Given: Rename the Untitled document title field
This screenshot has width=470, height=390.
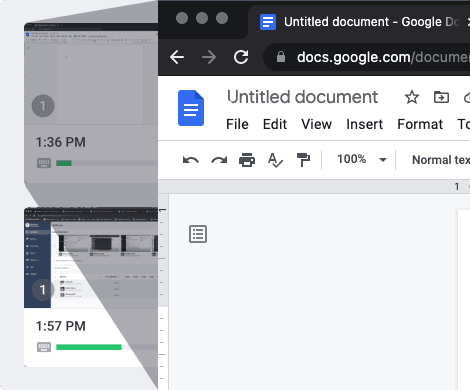Looking at the screenshot, I should pos(303,97).
